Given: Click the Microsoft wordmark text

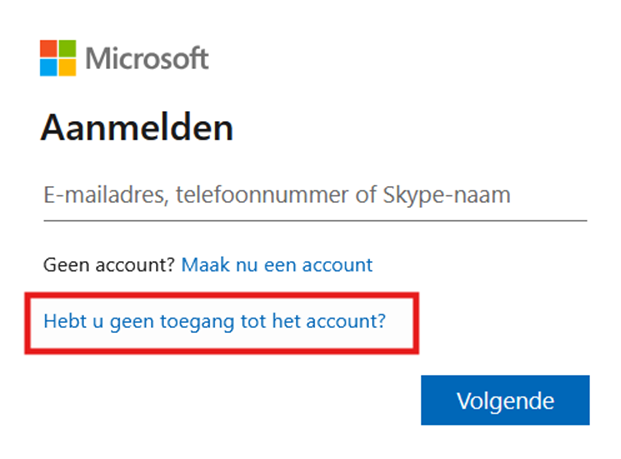Looking at the screenshot, I should 147,58.
